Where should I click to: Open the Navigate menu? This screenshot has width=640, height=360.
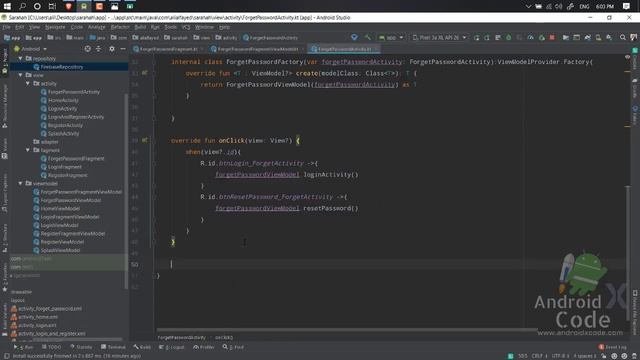tap(55, 27)
